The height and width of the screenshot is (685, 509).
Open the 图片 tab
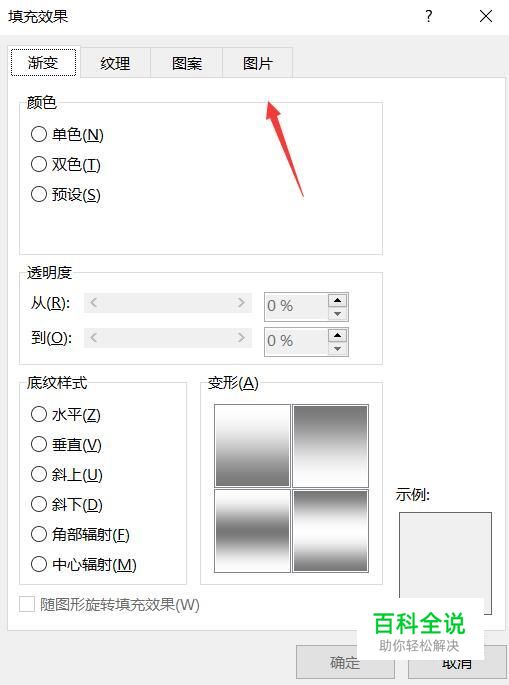258,63
